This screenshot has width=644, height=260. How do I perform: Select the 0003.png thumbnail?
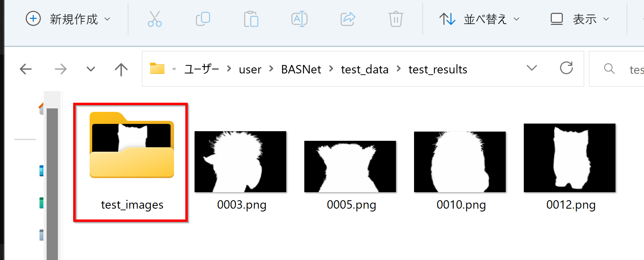pos(241,171)
